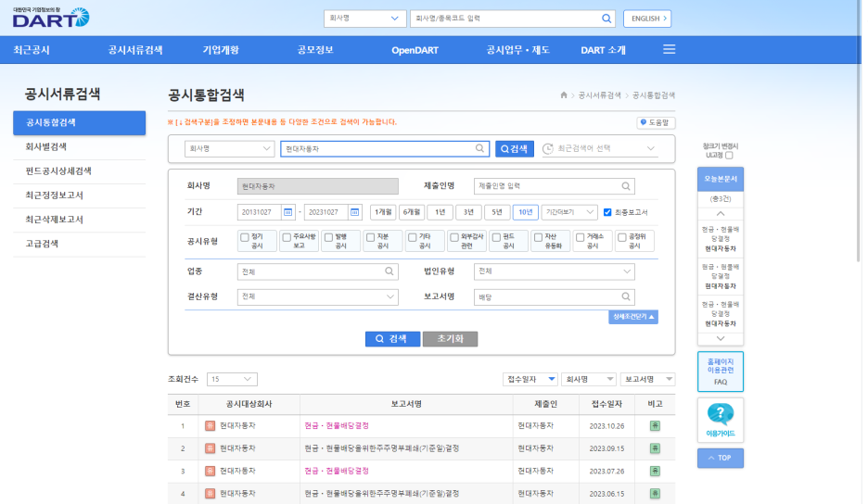Open the 결산유형 dropdown
The image size is (868, 504).
click(x=318, y=297)
